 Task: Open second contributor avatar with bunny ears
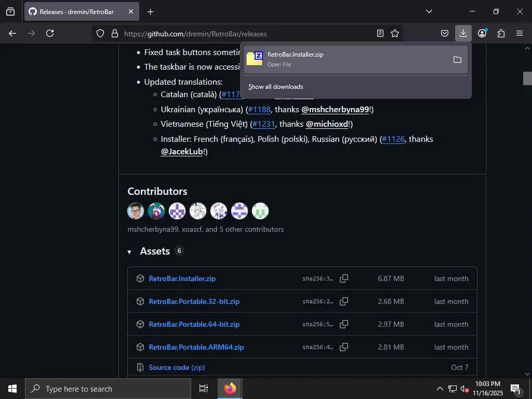coord(156,211)
